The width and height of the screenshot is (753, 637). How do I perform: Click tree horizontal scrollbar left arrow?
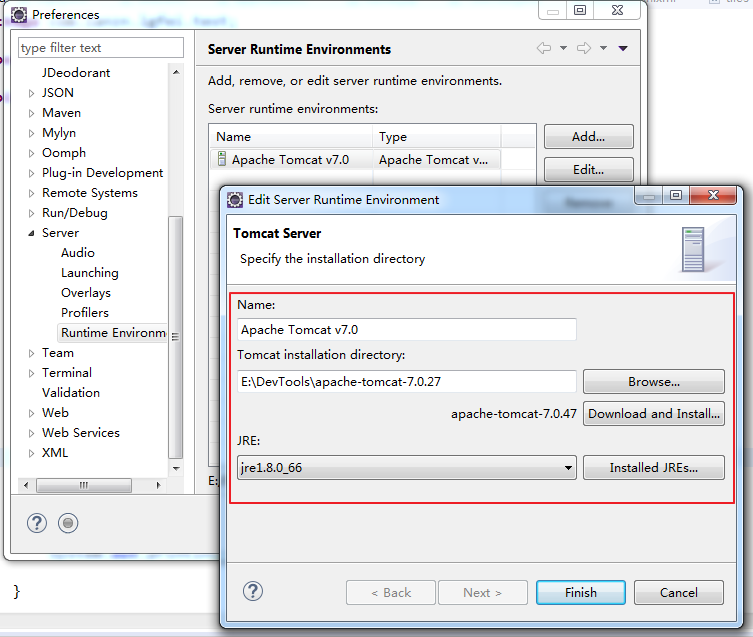[x=26, y=485]
